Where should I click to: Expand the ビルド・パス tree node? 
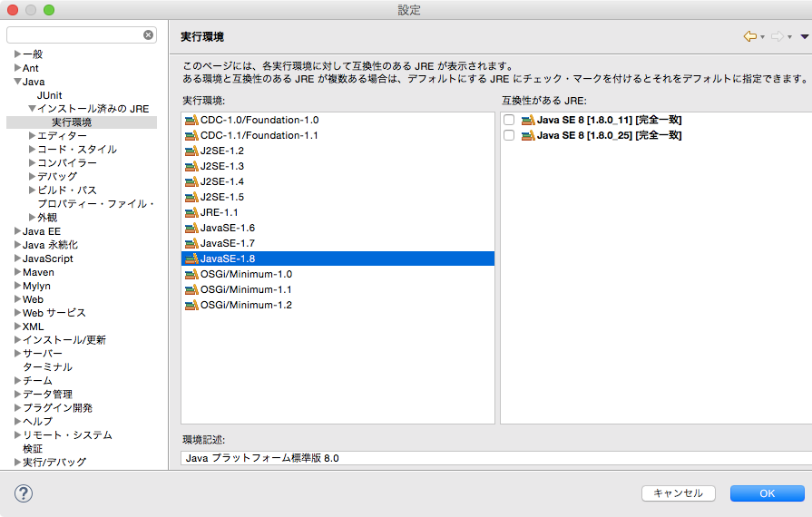(32, 190)
